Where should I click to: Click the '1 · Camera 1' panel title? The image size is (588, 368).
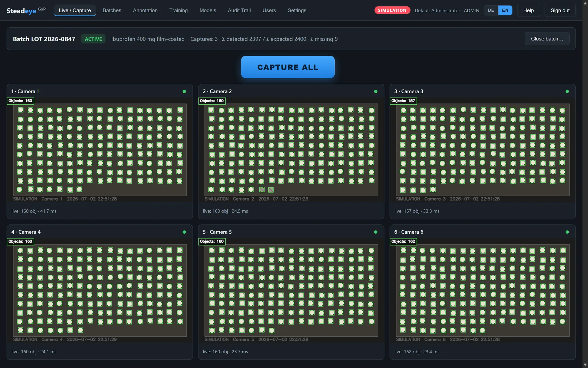pyautogui.click(x=25, y=91)
